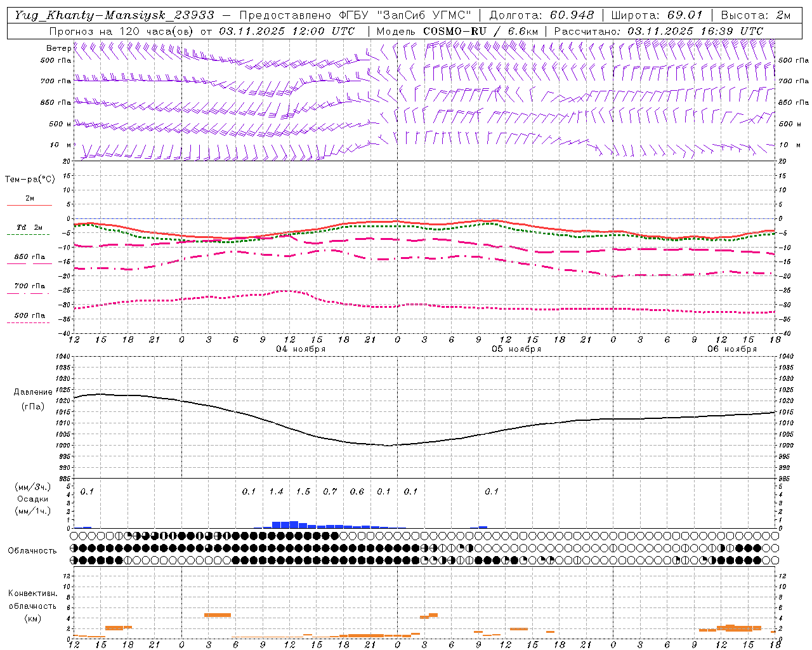The height and width of the screenshot is (650, 812).
Task: Select the 06 ноября date label
Action: click(x=732, y=349)
